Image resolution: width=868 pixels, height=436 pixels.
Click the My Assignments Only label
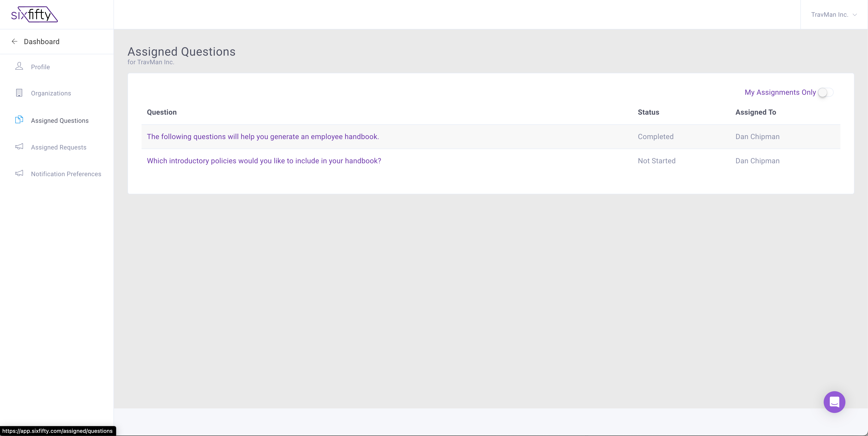point(780,92)
